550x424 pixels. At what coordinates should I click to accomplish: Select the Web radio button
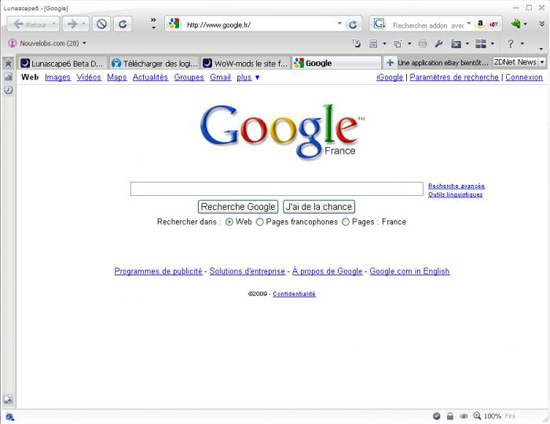229,222
